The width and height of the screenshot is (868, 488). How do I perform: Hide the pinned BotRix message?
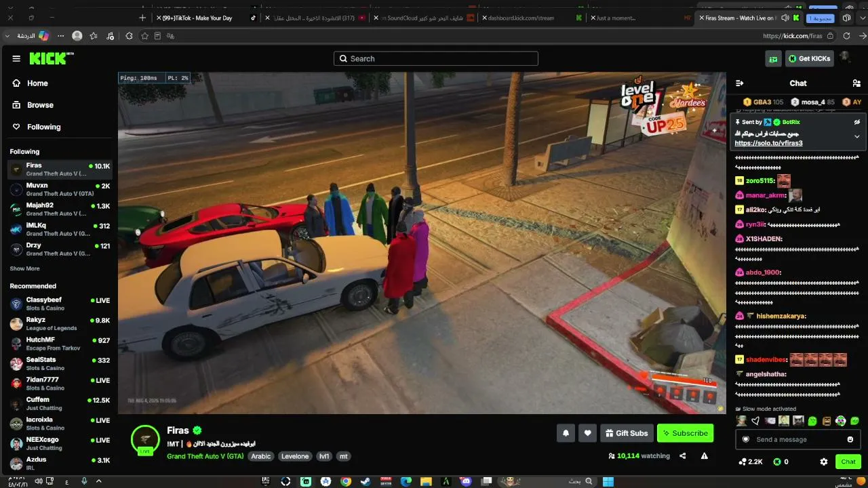tap(857, 122)
